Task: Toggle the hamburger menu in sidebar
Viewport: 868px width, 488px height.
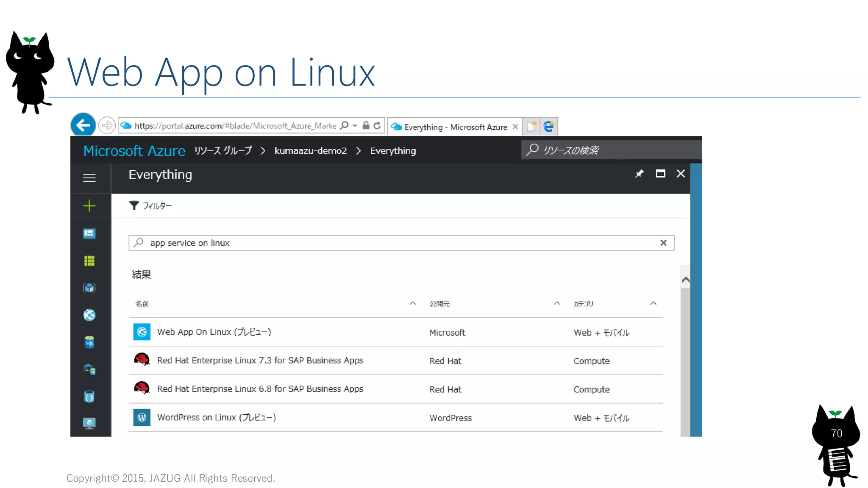Action: (x=89, y=178)
